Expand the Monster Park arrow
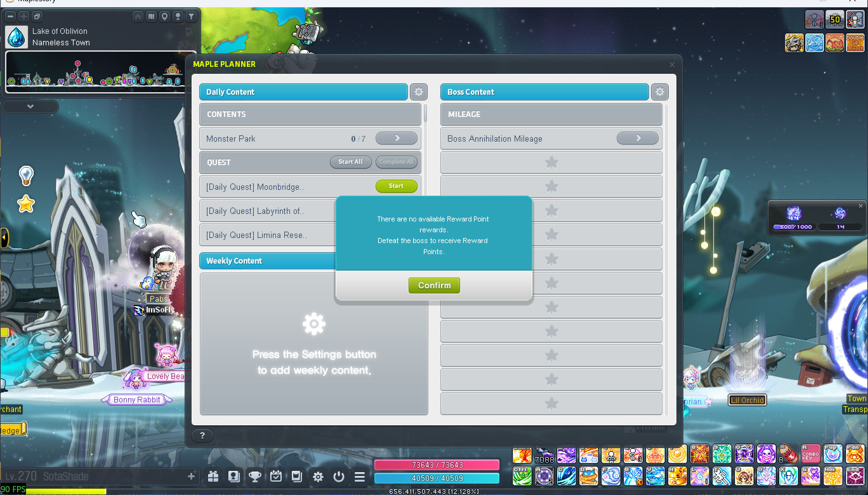 pyautogui.click(x=396, y=138)
